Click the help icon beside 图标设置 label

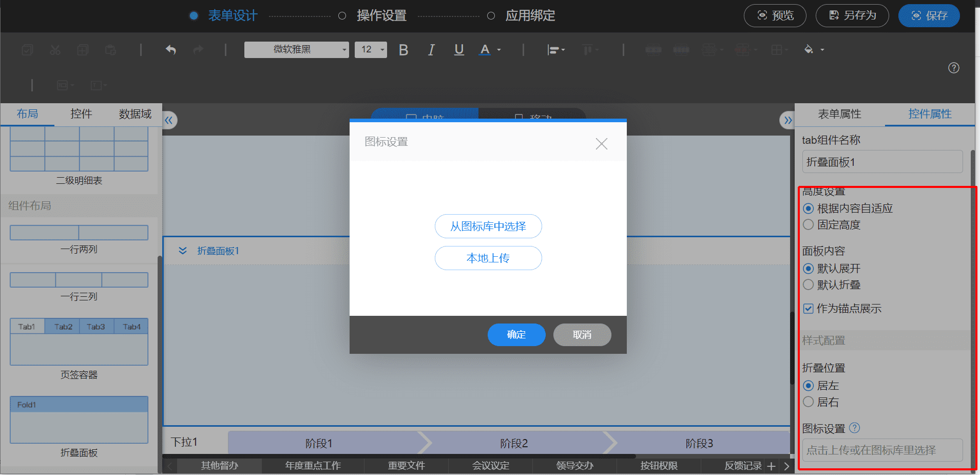pos(854,428)
